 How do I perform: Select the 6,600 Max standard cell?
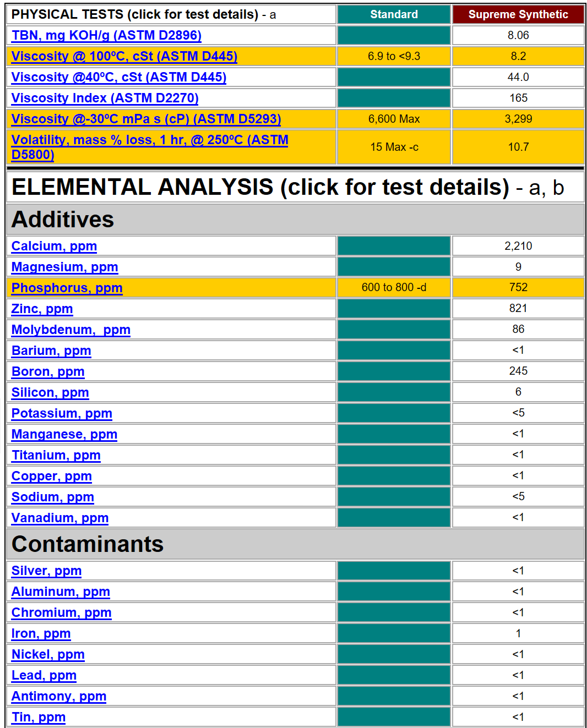(x=394, y=119)
